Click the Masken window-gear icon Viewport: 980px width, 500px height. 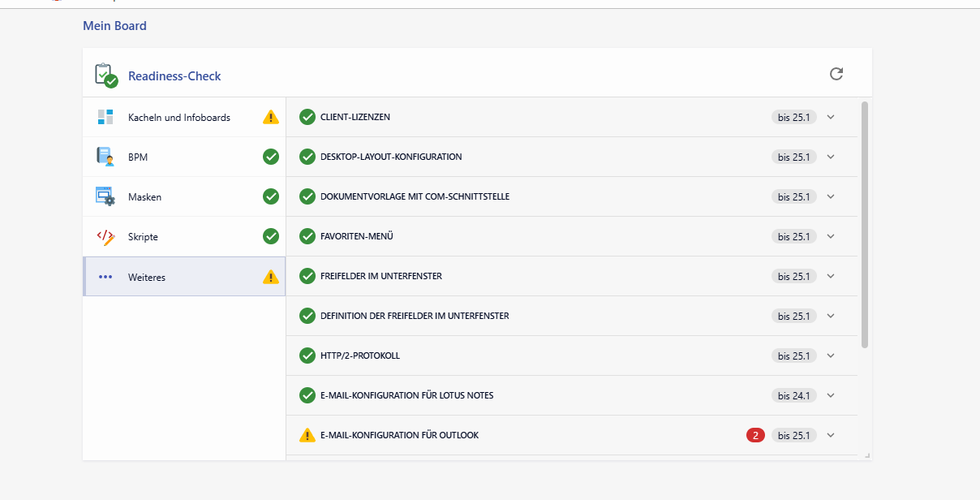coord(105,196)
